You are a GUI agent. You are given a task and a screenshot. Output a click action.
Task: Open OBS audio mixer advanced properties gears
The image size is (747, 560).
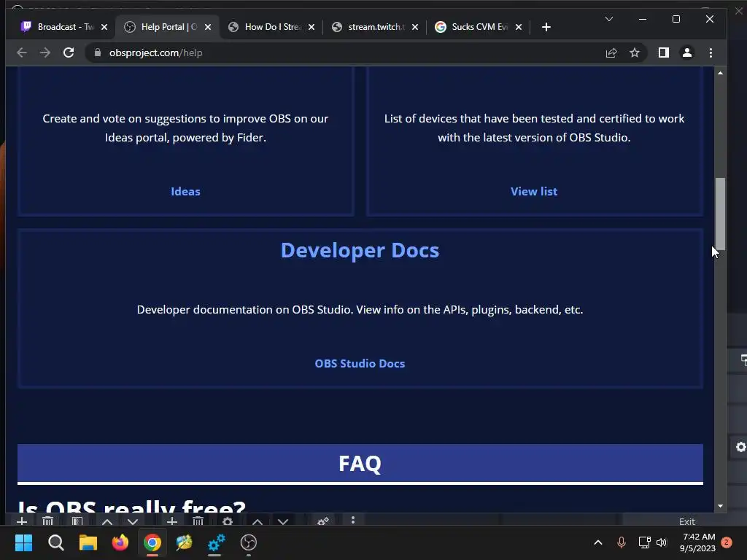[323, 521]
